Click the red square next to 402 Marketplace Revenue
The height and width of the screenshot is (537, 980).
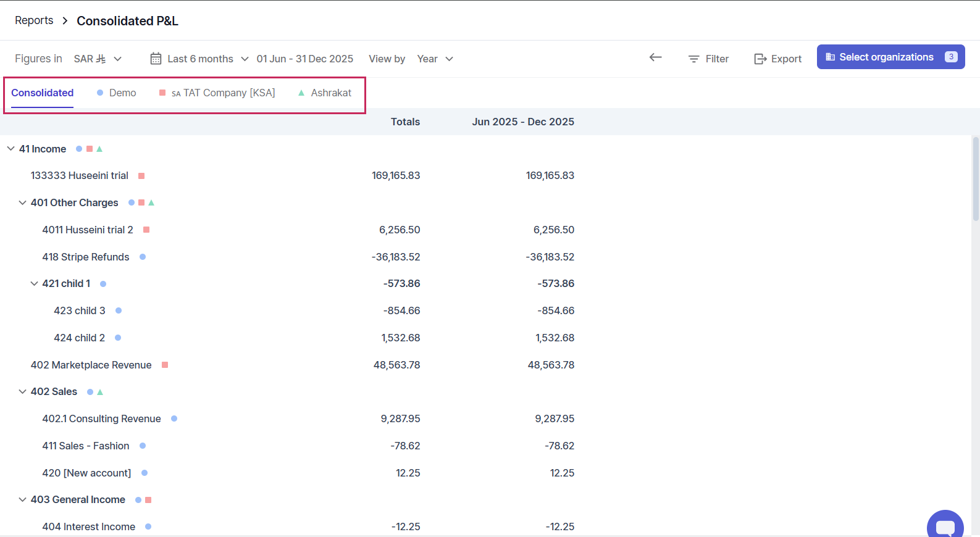pos(165,365)
